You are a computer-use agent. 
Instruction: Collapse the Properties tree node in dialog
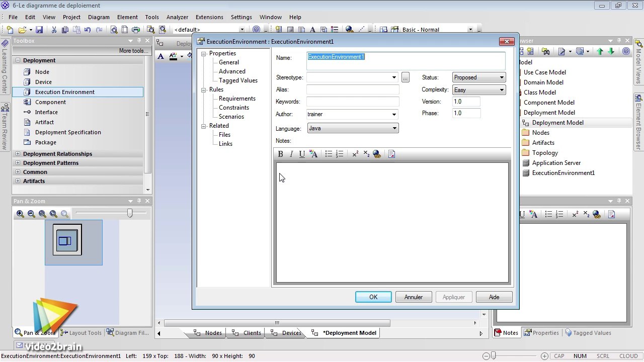pyautogui.click(x=204, y=53)
